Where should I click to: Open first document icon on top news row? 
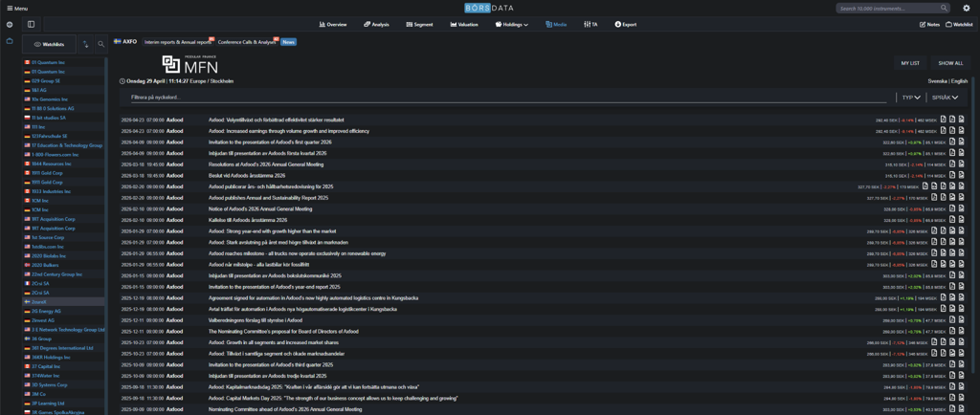(944, 120)
